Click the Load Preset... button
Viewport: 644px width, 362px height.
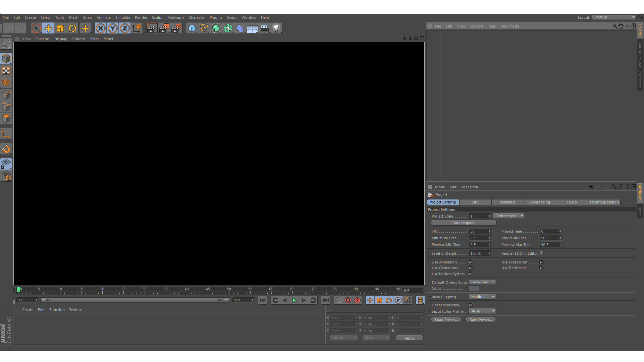click(446, 320)
